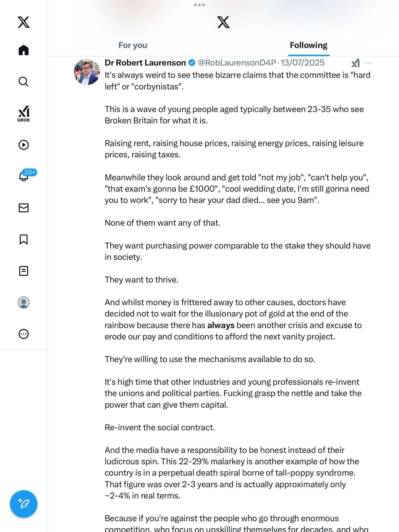399x532 pixels.
Task: Open Dr Robert Laurenson's profile picture
Action: coord(87,72)
